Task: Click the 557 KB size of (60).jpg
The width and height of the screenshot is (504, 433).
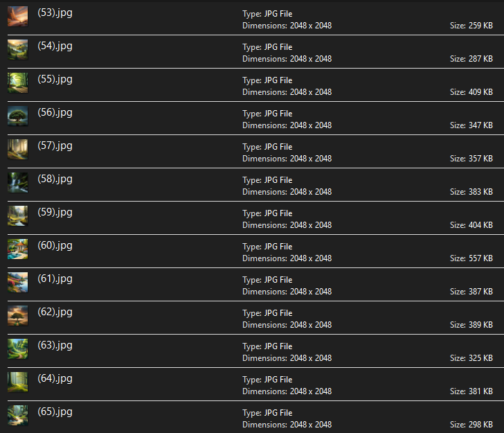Action: pos(471,258)
